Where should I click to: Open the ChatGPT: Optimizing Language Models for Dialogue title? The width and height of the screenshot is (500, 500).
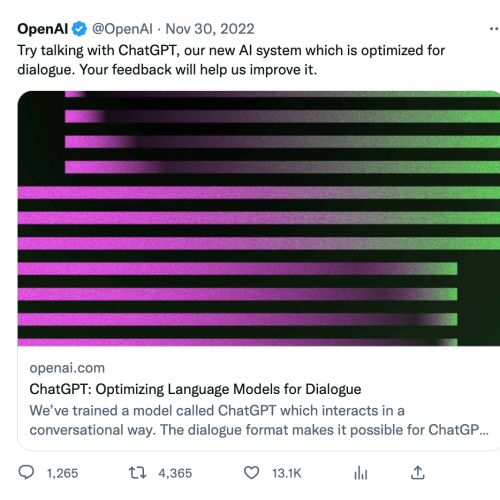195,389
